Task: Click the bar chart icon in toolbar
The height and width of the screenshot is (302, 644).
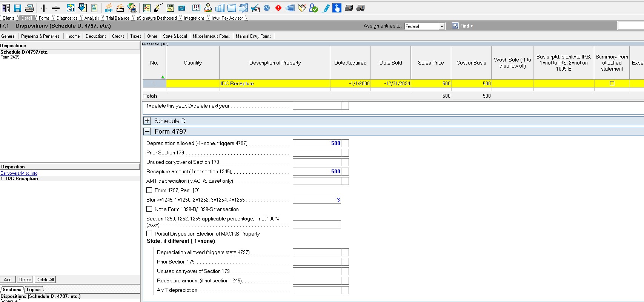Action: click(220, 8)
